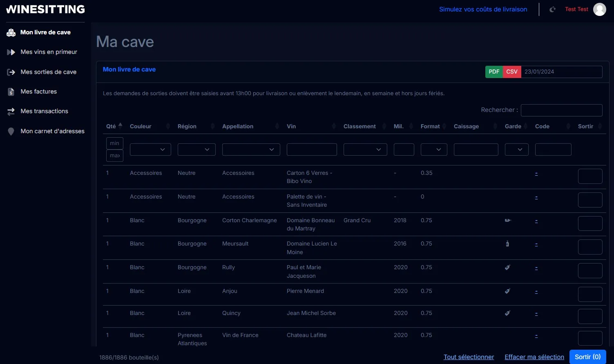614x364 pixels.
Task: Open Mes transactions in sidebar
Action: tap(44, 111)
